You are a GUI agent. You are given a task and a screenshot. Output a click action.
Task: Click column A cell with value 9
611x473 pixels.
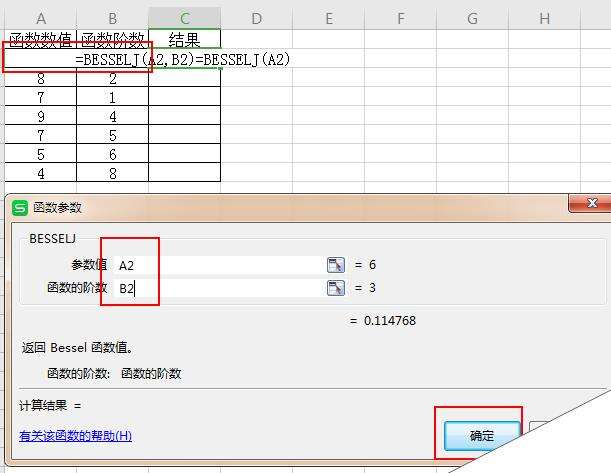tap(41, 116)
